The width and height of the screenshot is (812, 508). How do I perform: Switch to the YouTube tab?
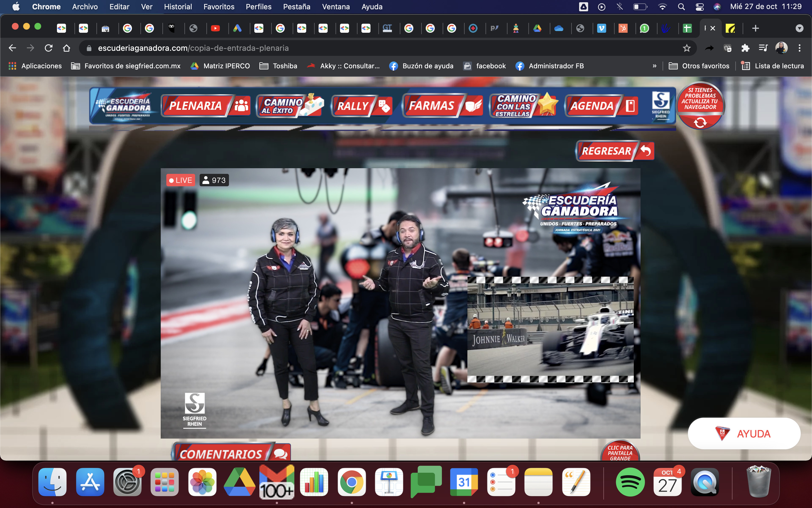pos(215,28)
